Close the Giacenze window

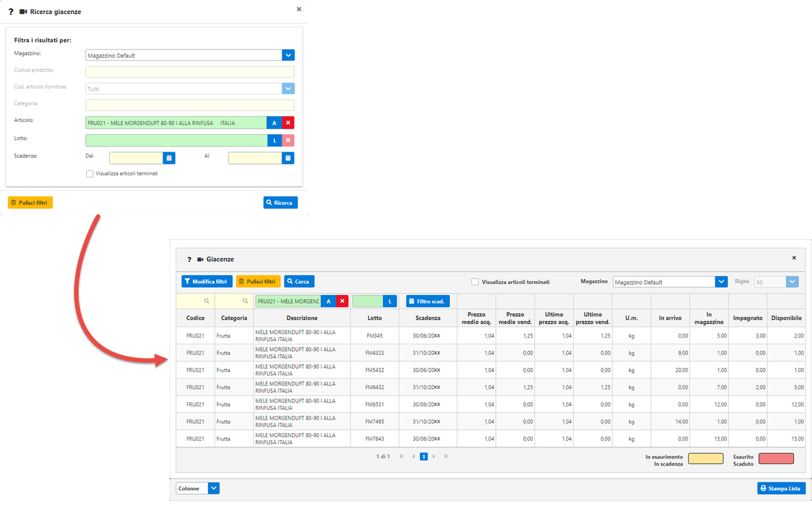coord(794,257)
